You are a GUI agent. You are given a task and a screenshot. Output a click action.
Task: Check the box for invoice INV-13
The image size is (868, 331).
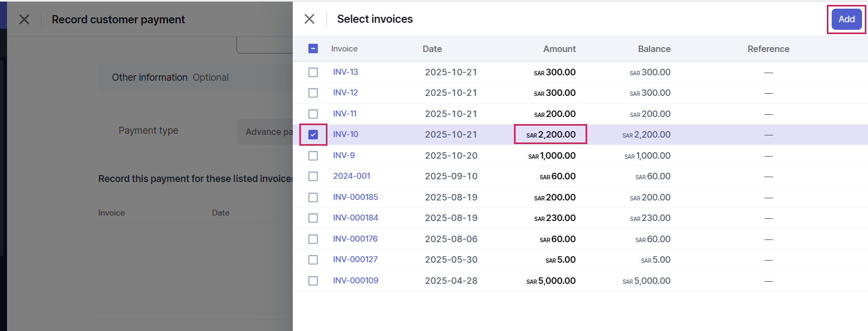(313, 72)
